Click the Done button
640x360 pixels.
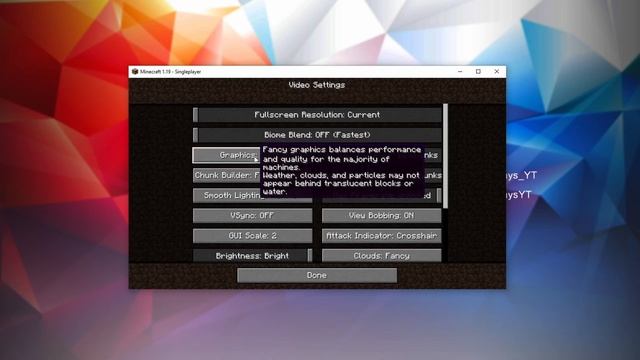(317, 276)
